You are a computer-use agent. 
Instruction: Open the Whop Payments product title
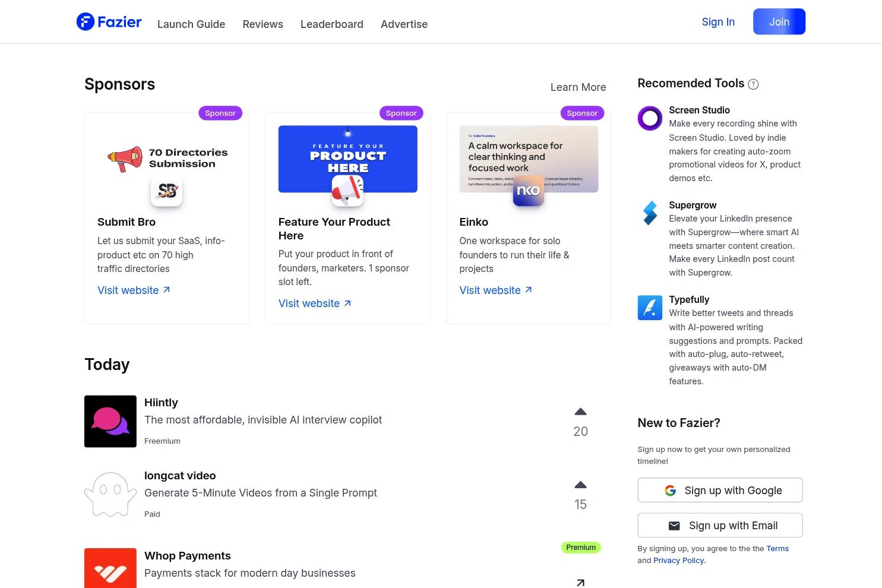pos(188,556)
